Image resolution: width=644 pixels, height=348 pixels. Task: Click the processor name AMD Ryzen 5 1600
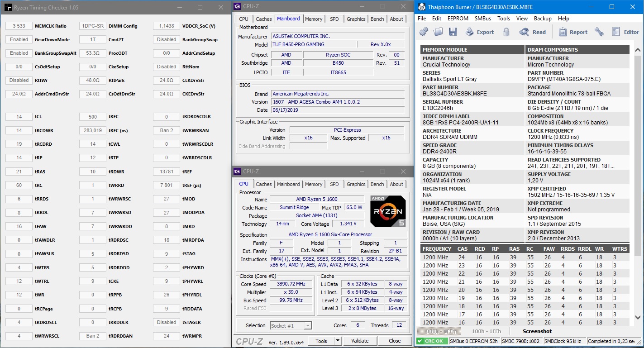point(317,199)
